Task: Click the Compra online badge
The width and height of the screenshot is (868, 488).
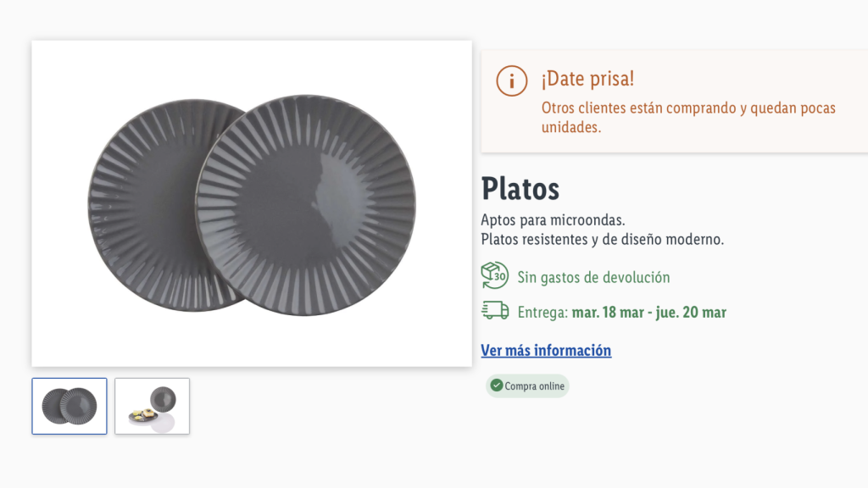Action: coord(526,385)
